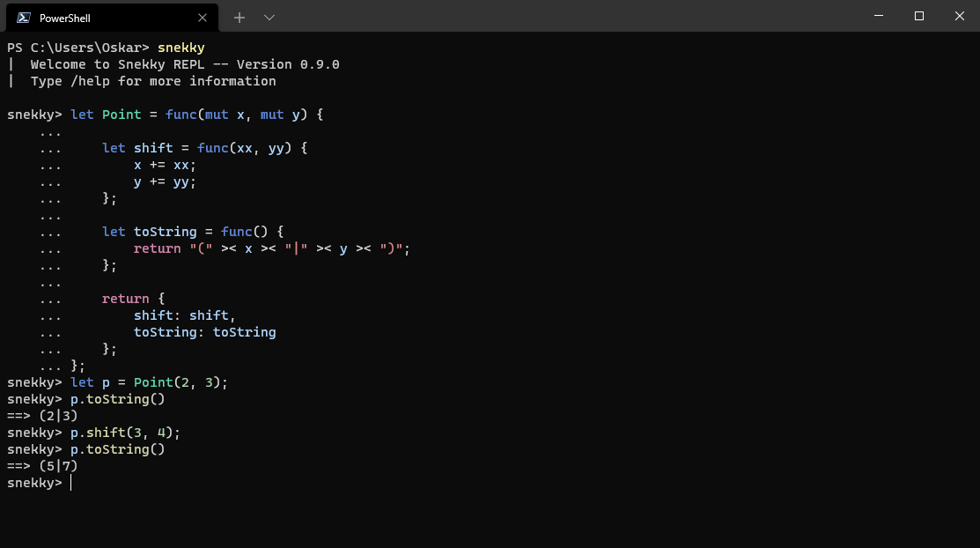
Task: Click the 'y += yy;' line
Action: [165, 182]
